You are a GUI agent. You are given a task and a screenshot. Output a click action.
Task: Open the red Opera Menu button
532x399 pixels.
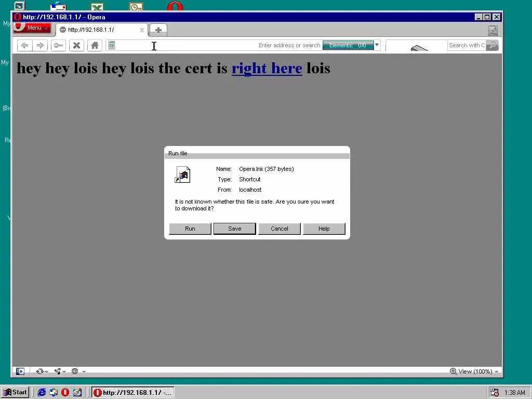coord(32,28)
